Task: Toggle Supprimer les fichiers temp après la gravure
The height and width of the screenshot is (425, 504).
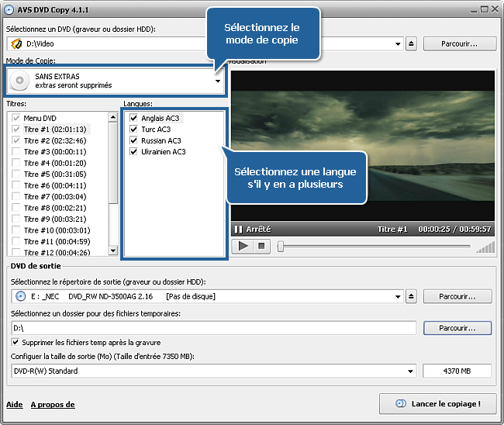Action: coord(15,342)
